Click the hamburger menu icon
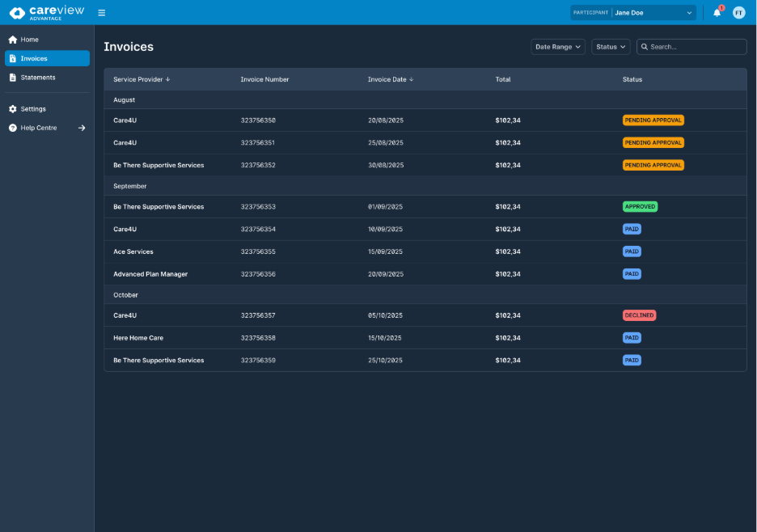757x532 pixels. point(101,13)
